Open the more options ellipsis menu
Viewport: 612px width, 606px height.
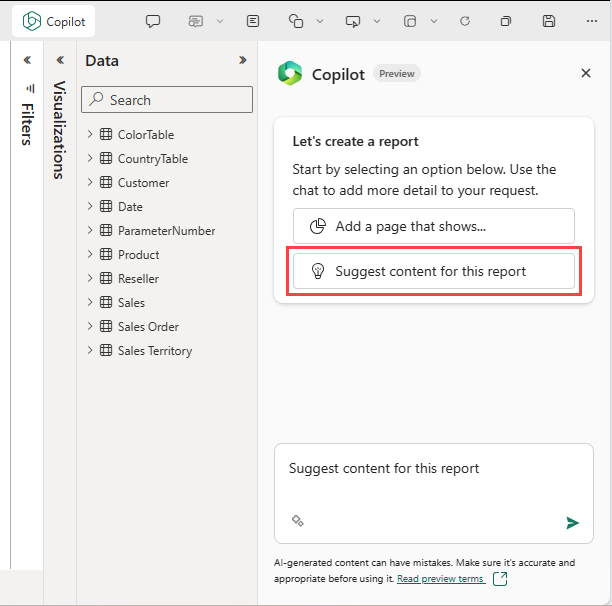(x=592, y=21)
